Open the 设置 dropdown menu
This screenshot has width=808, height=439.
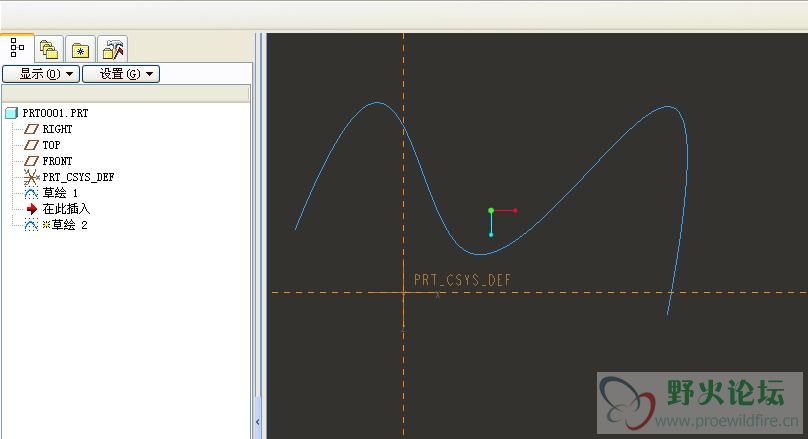tap(121, 74)
